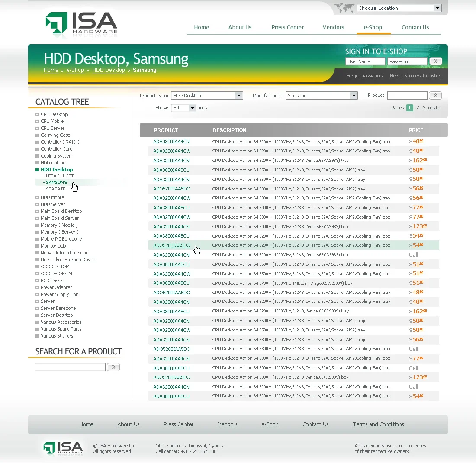Click the current page 1 indicator
Viewport: 476px width, 463px height.
coord(409,108)
